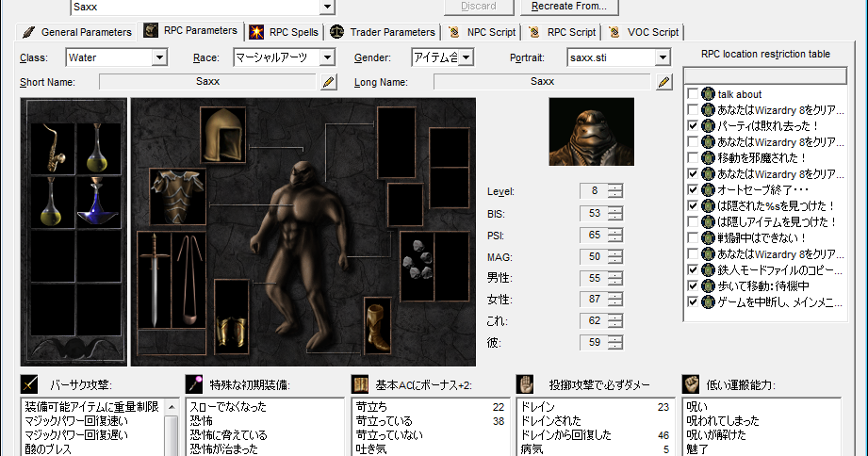Select '苛立っている' in the list
This screenshot has width=868, height=456.
point(430,421)
